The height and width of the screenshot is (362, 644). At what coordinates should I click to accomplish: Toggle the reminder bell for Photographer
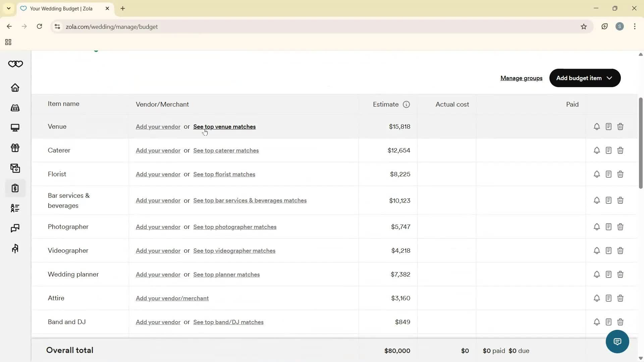596,227
